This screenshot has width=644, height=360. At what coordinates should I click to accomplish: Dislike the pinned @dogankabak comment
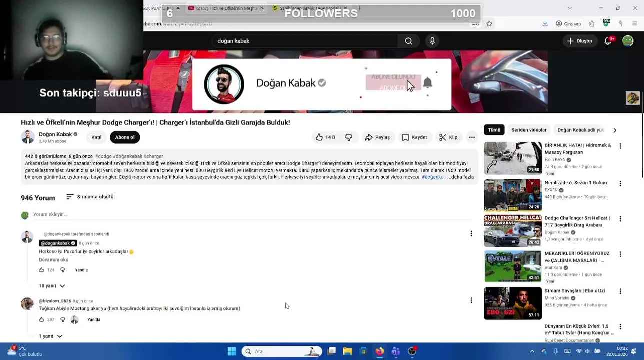[x=63, y=270]
